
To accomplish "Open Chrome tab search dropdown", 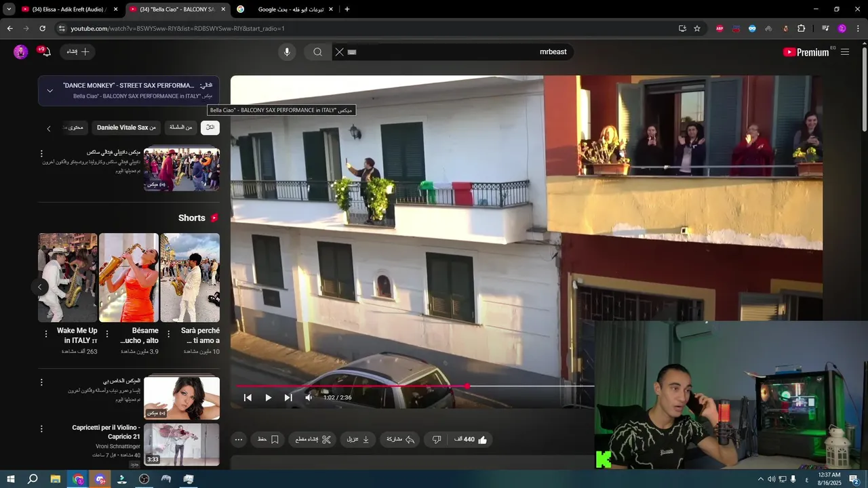I will coord(9,9).
